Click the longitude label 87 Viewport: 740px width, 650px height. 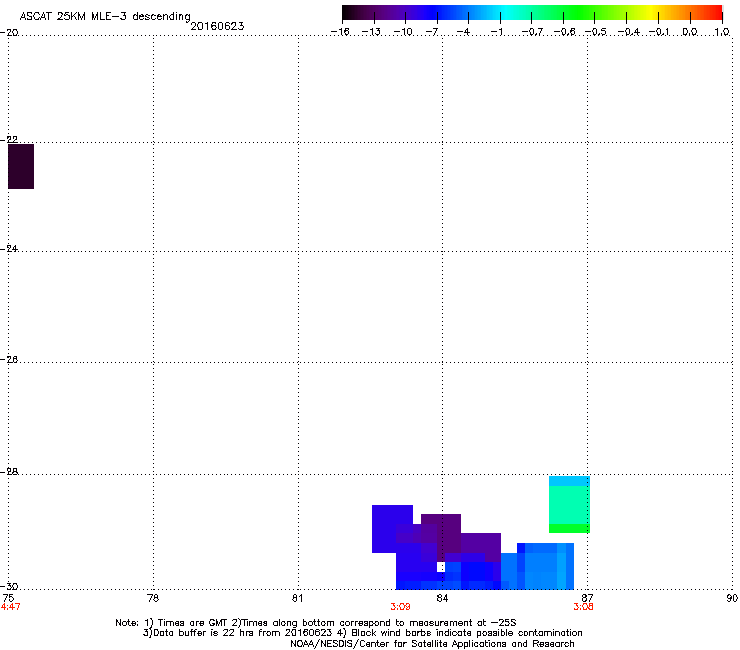[x=587, y=598]
